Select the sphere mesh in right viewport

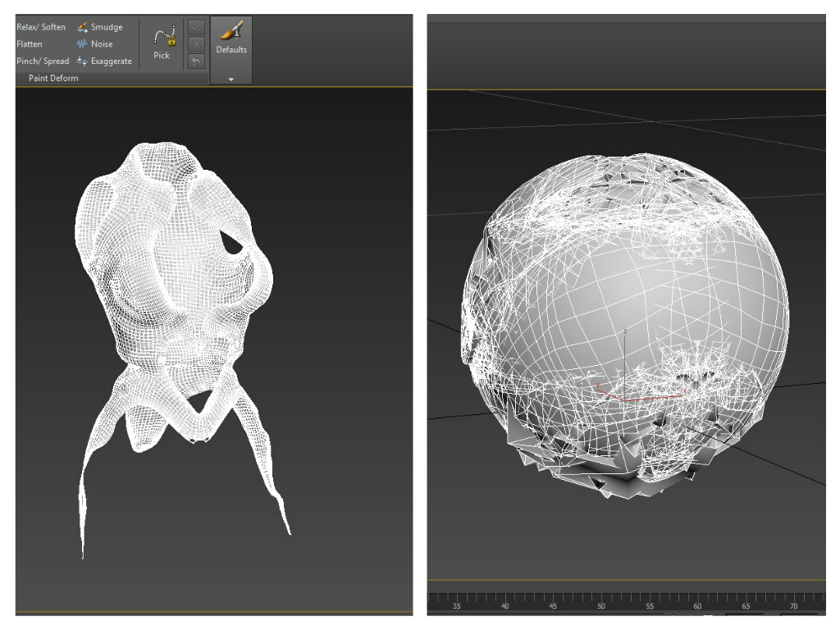tap(624, 326)
